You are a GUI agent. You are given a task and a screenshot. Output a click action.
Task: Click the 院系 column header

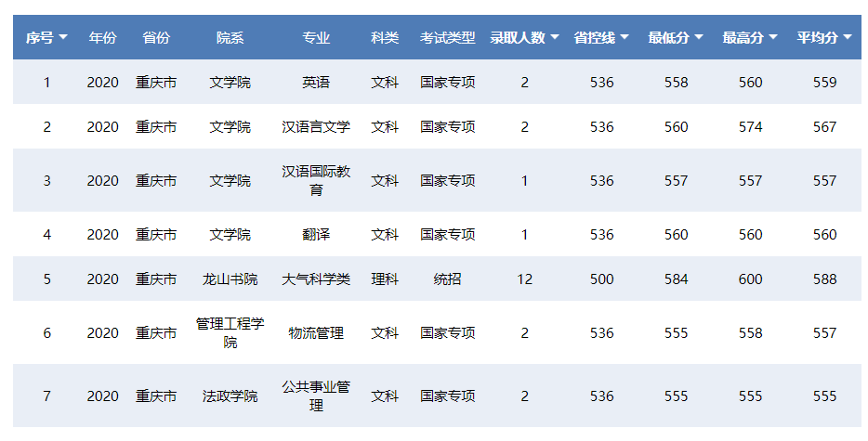coord(230,38)
